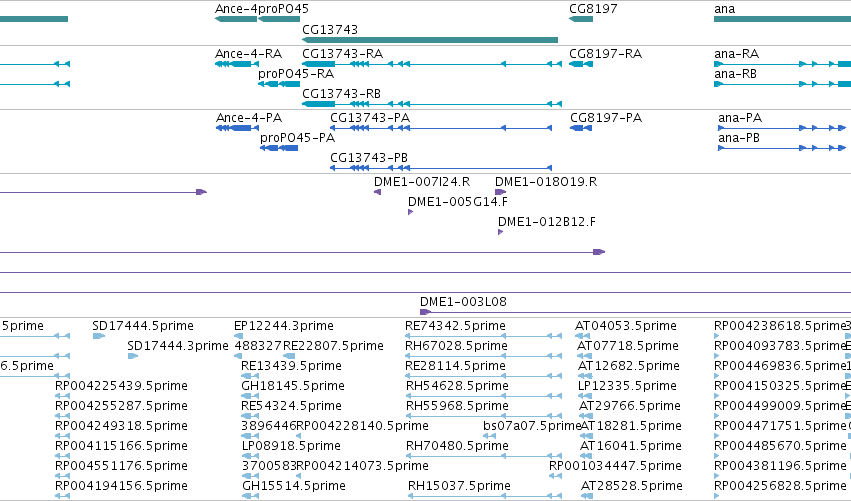
Task: Select the SD17444.5prime EST label
Action: 143,326
